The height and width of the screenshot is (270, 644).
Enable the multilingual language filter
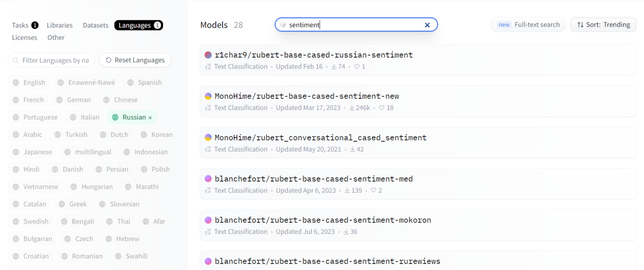tap(88, 152)
